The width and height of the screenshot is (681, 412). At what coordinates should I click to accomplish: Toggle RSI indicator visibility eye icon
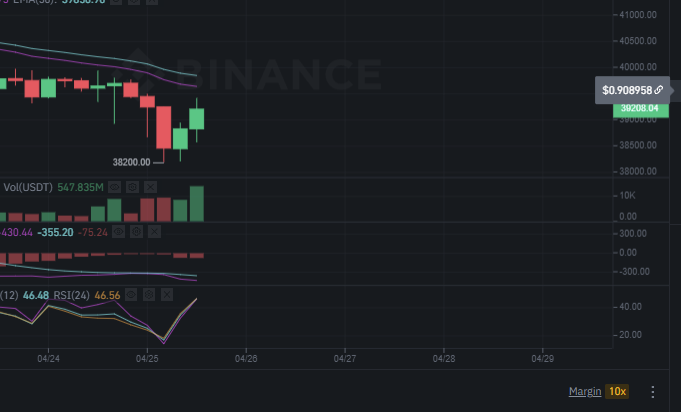click(x=131, y=295)
